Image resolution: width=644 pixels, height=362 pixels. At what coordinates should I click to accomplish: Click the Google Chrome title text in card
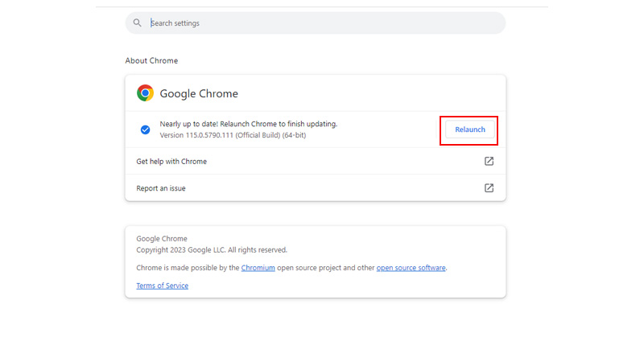(x=199, y=93)
